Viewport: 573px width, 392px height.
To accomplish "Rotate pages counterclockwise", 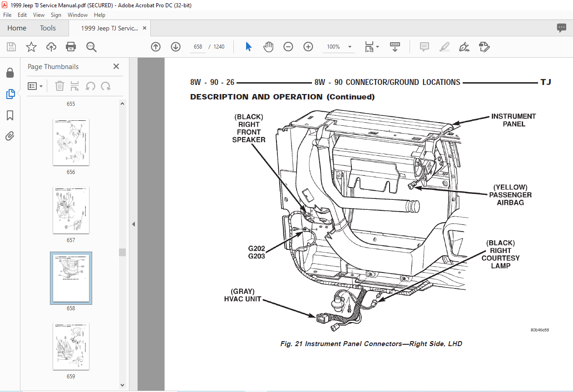I will 90,86.
